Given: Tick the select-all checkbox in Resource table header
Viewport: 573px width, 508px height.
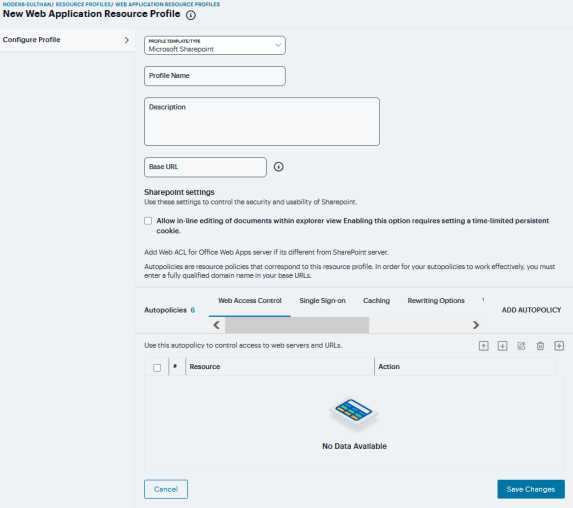Looking at the screenshot, I should pyautogui.click(x=157, y=368).
